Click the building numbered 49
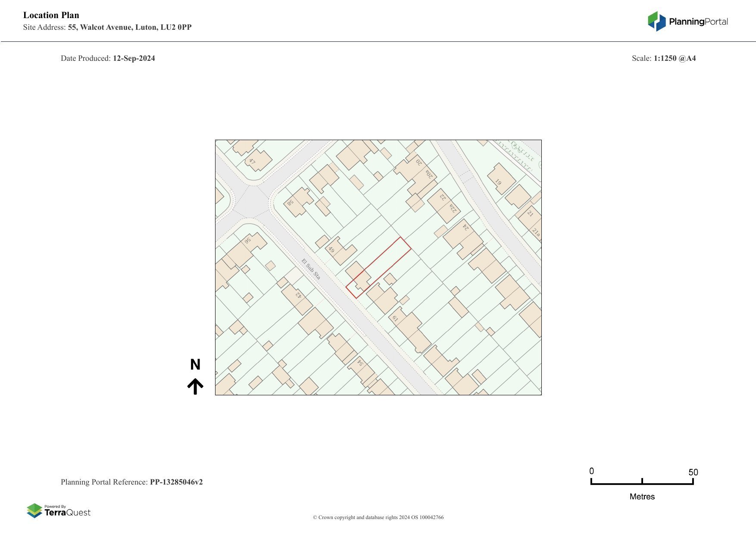Screen dimensions: 756x535 coord(341,251)
